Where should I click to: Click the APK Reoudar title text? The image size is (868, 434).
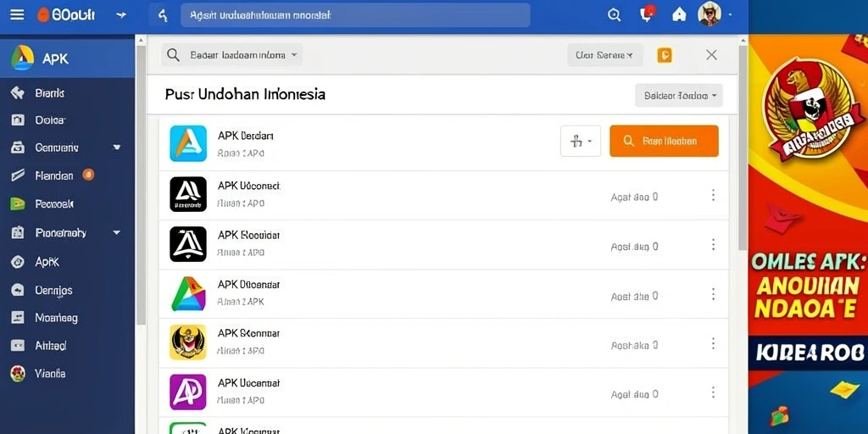(248, 236)
